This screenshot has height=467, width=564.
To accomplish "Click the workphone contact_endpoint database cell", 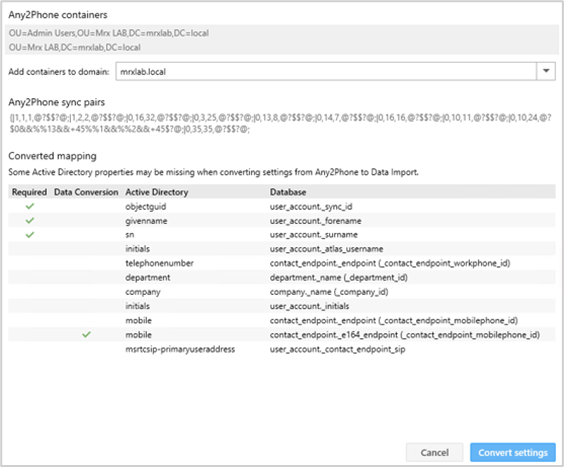I will tap(390, 263).
